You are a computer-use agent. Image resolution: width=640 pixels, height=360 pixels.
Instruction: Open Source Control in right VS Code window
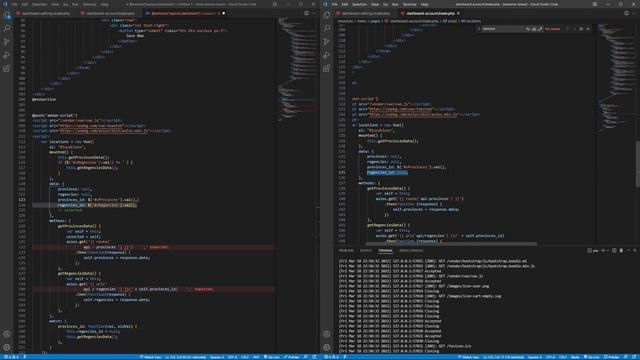(327, 42)
